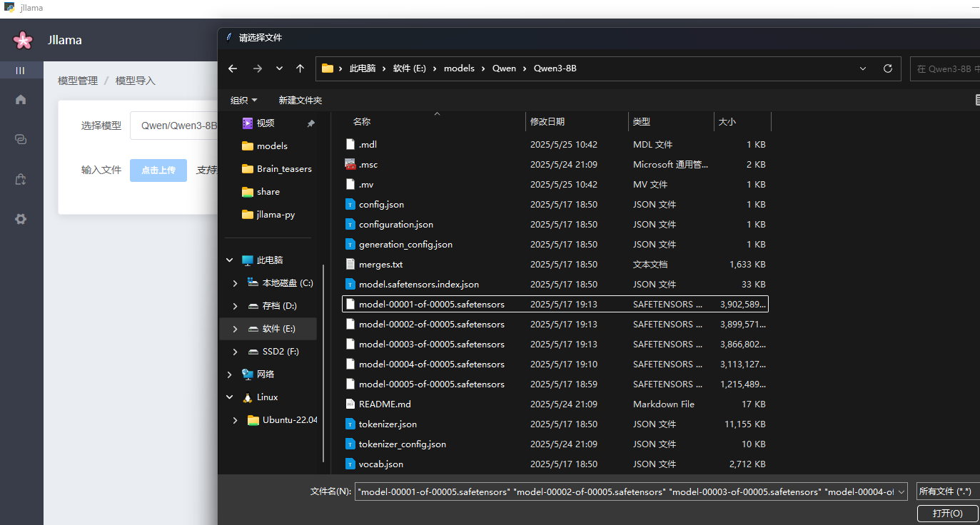Screen dimensions: 980x525
Task: Expand 本地磁盘 (C:) tree node
Action: click(235, 283)
